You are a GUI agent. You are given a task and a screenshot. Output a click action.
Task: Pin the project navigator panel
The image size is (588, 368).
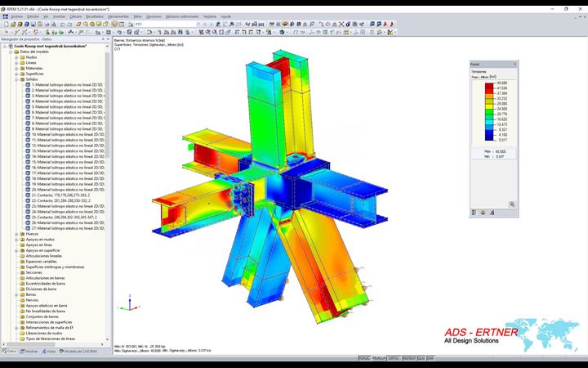coord(103,39)
